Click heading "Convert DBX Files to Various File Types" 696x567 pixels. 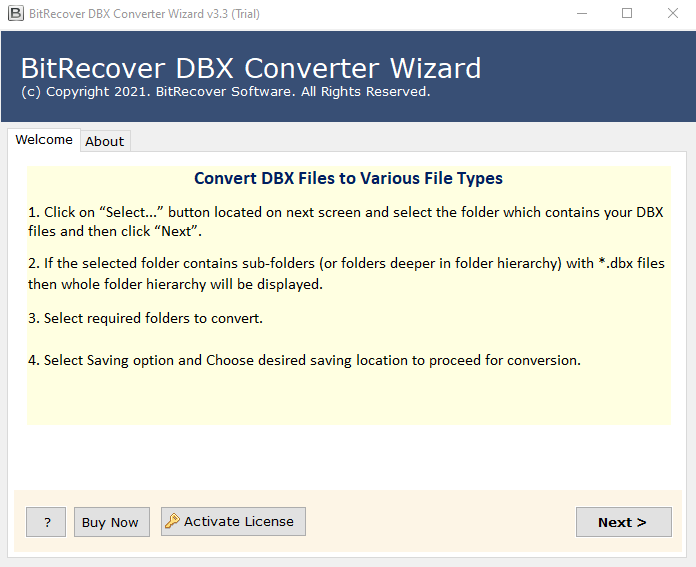pos(348,178)
